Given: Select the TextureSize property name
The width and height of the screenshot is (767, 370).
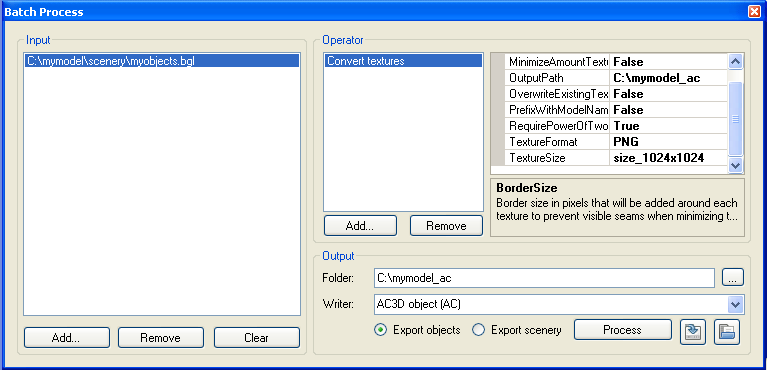Looking at the screenshot, I should click(557, 158).
